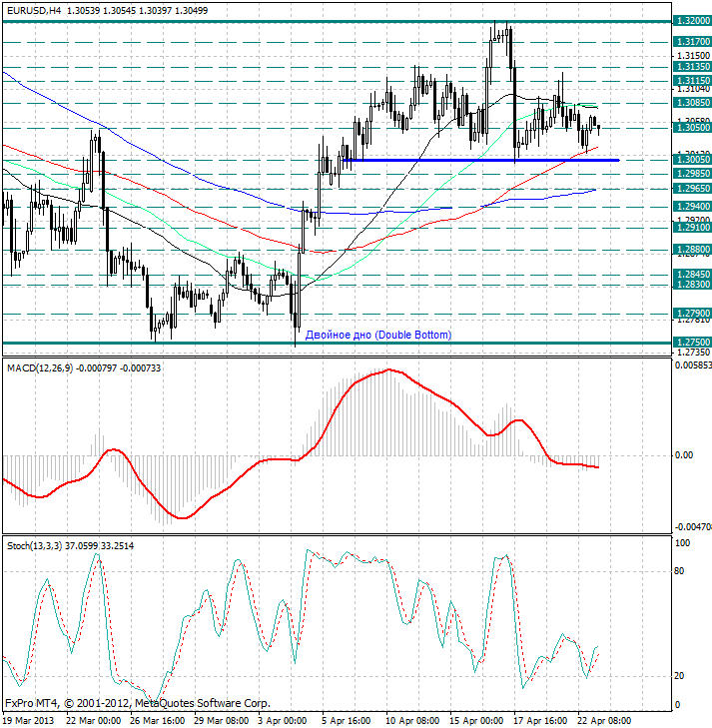Image resolution: width=712 pixels, height=728 pixels.
Task: Select the 1.30500 price level label
Action: pos(692,128)
